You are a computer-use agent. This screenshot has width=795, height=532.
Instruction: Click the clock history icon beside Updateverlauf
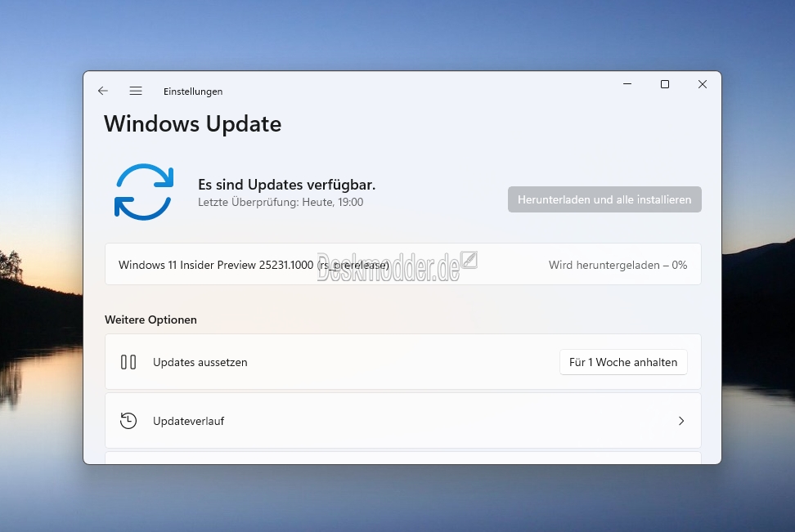(128, 421)
